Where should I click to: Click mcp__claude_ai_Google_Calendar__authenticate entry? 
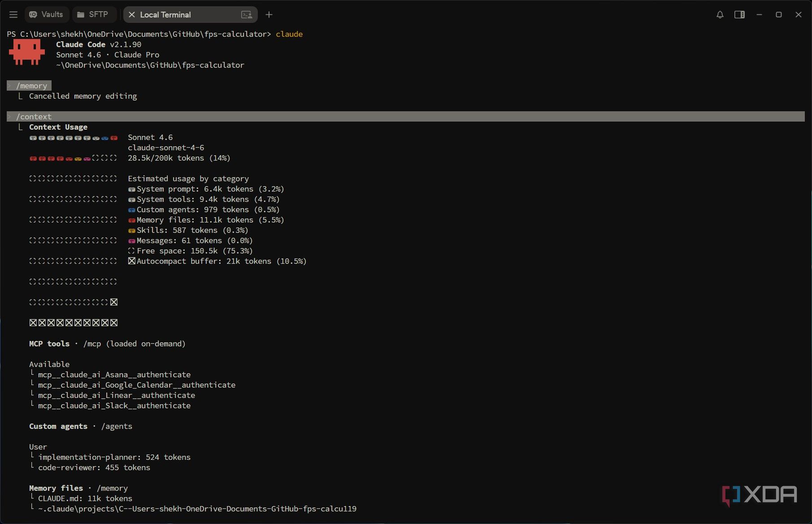tap(137, 385)
